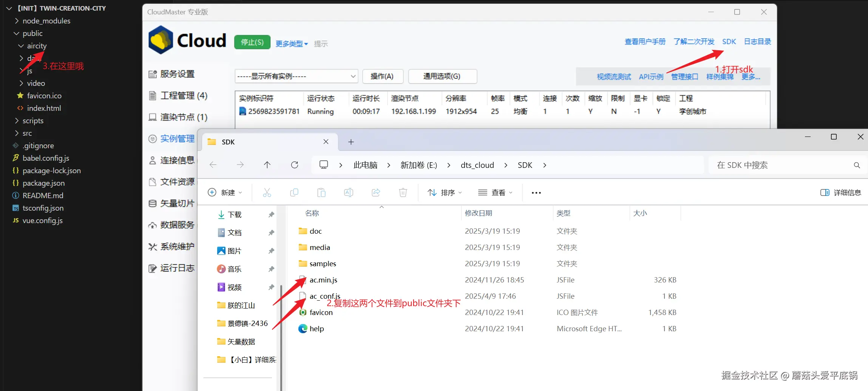The height and width of the screenshot is (391, 868).
Task: Expand node_modules folder in file tree
Action: 16,21
